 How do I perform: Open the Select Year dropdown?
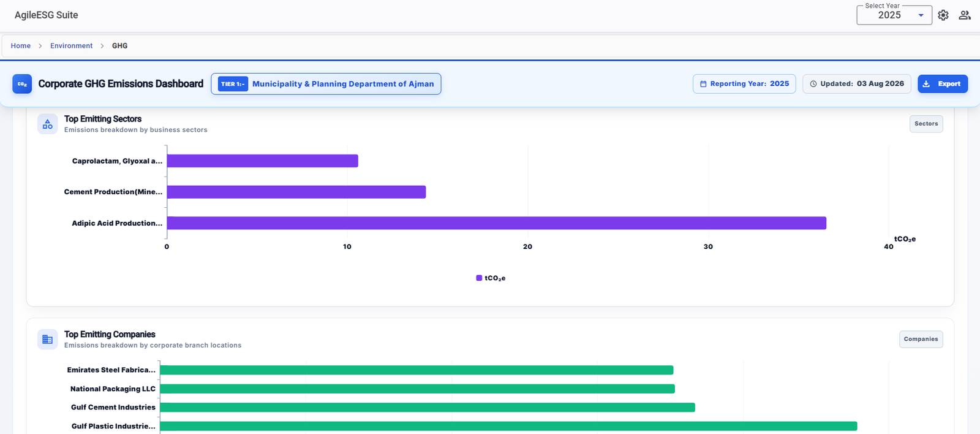coord(894,15)
